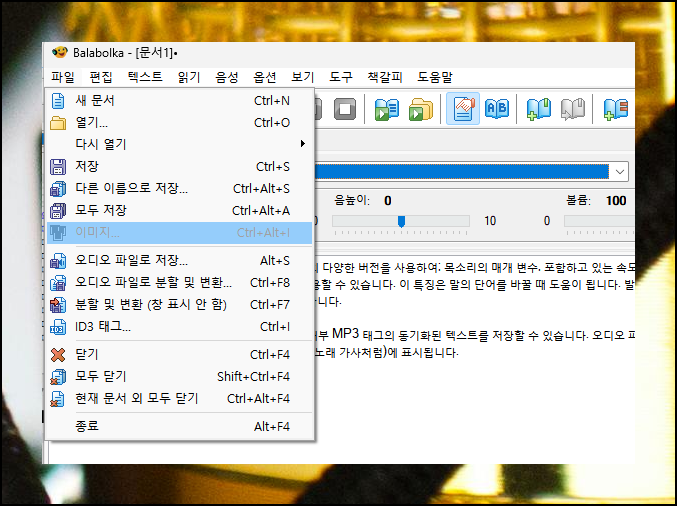
Task: Select 다른 이름으로 저장... entry
Action: click(179, 189)
